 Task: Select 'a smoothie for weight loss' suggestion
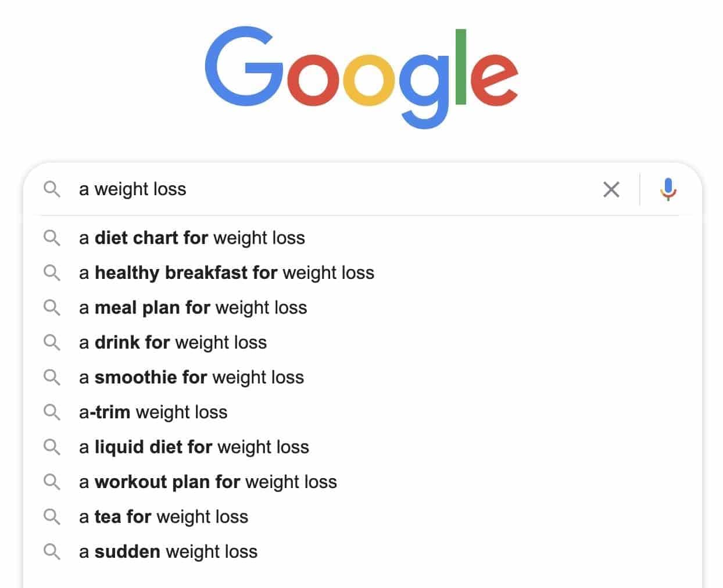click(362, 377)
